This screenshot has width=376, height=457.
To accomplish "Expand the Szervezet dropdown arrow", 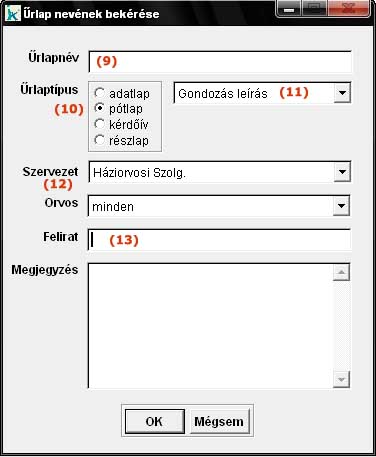I will click(x=342, y=172).
